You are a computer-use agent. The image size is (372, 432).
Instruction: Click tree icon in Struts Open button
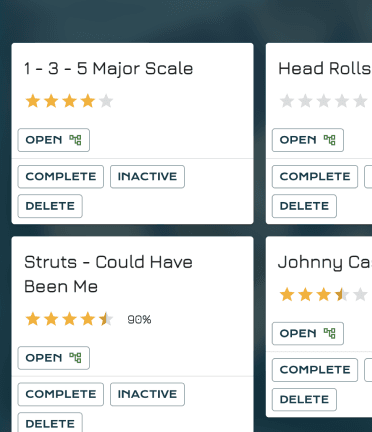(75, 358)
